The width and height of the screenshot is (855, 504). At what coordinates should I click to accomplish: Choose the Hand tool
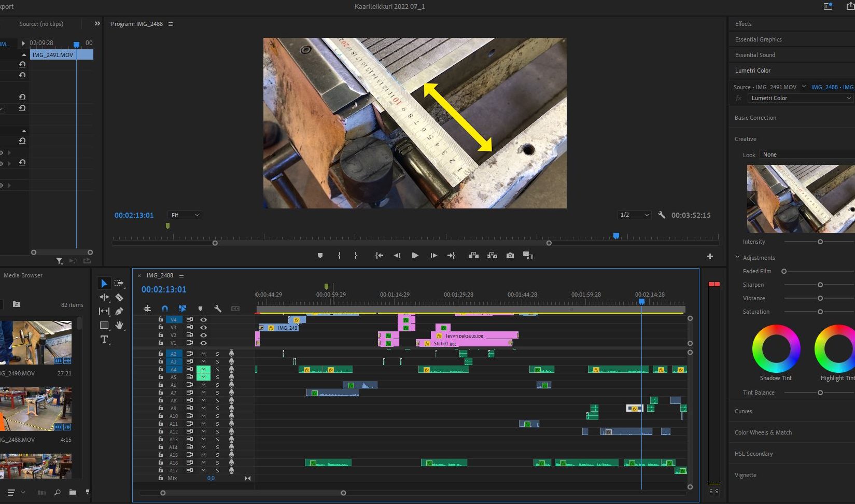119,325
